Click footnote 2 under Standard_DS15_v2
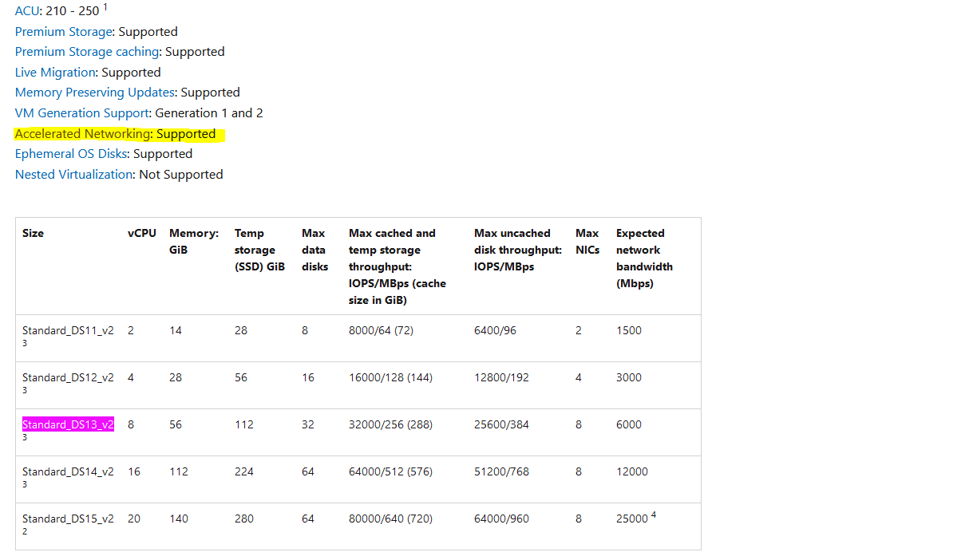961x560 pixels. [25, 531]
